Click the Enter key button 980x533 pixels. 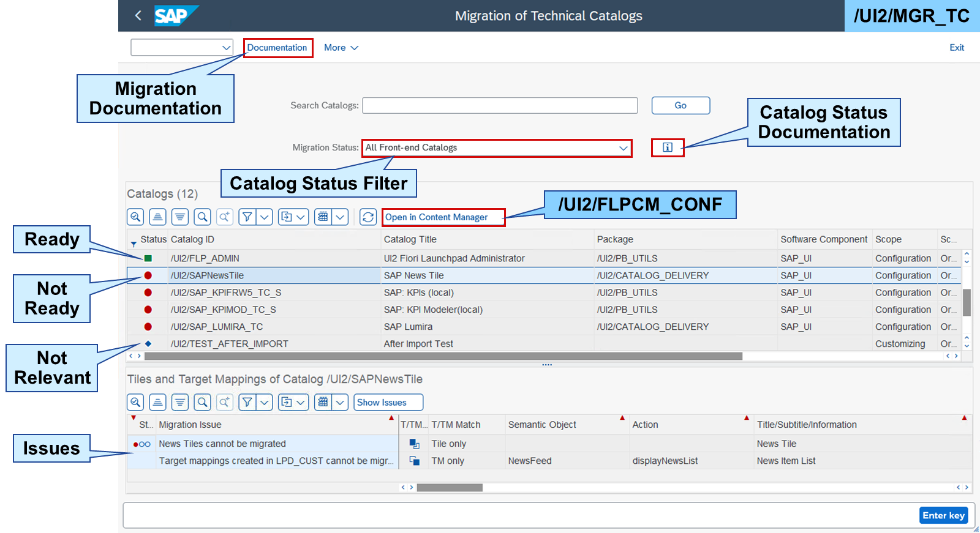[944, 515]
